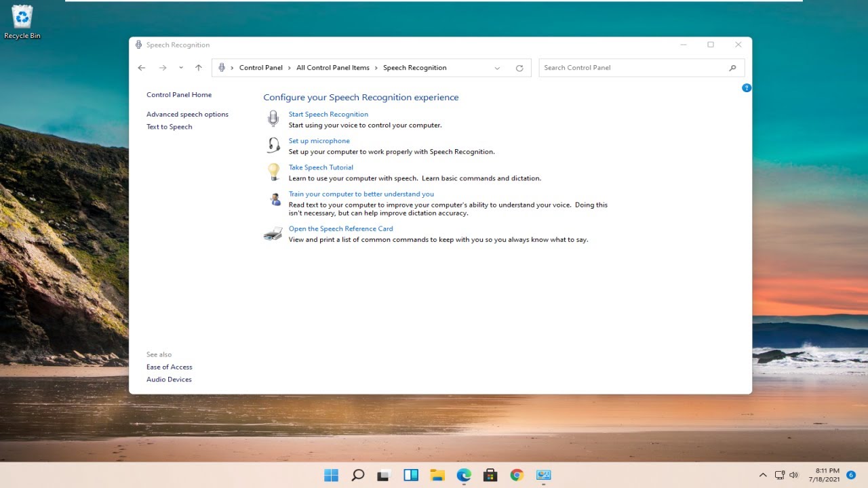Click the person icon for voice training
Image resolution: width=868 pixels, height=488 pixels.
pyautogui.click(x=275, y=199)
